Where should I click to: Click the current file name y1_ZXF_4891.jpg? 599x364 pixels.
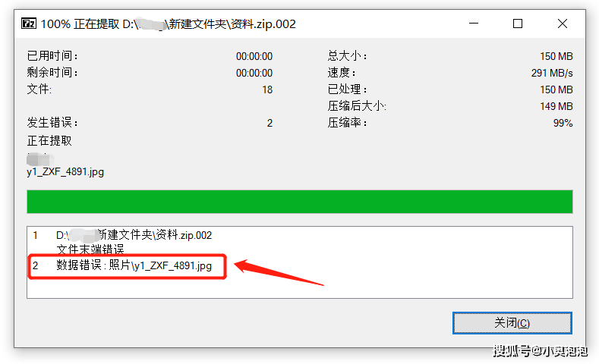(65, 171)
